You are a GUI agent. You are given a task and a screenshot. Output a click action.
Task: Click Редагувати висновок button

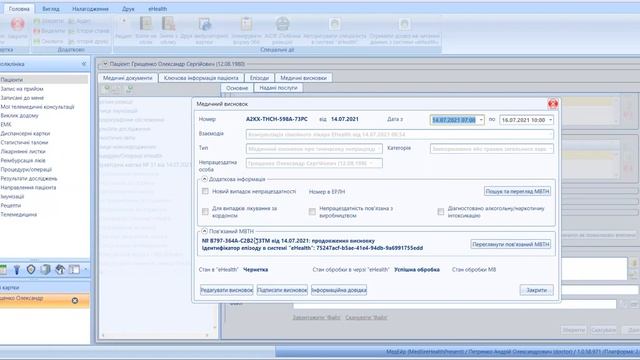point(227,290)
